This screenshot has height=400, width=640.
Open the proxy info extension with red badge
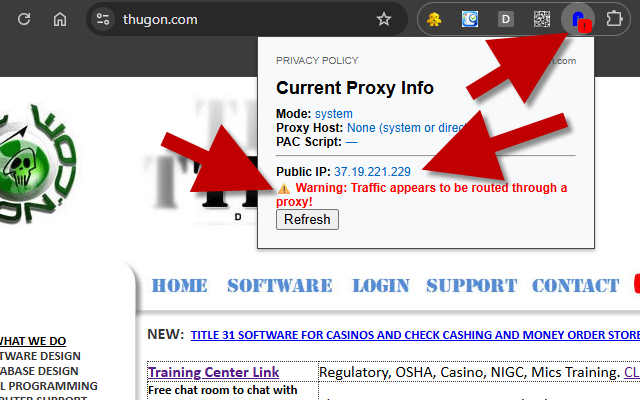[x=578, y=20]
